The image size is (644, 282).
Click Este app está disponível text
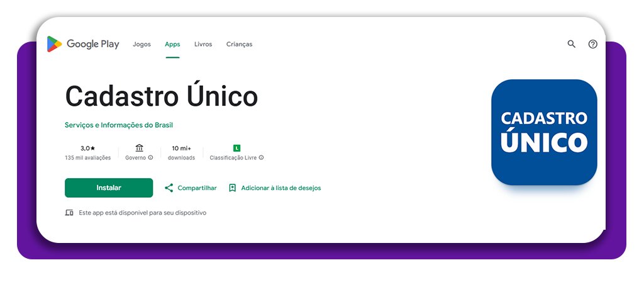coord(143,213)
